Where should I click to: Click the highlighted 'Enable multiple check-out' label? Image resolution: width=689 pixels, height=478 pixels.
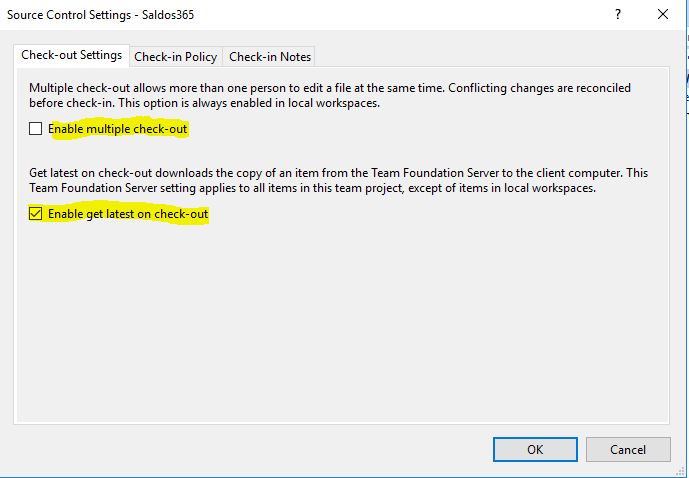click(x=118, y=129)
